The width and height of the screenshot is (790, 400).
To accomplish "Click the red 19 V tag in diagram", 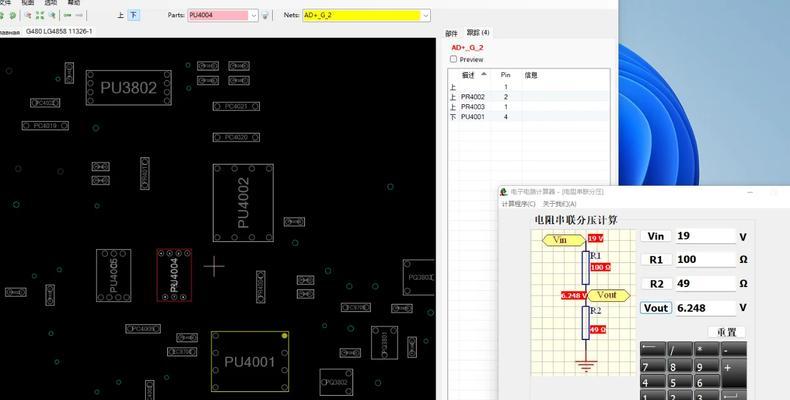I will pyautogui.click(x=596, y=238).
